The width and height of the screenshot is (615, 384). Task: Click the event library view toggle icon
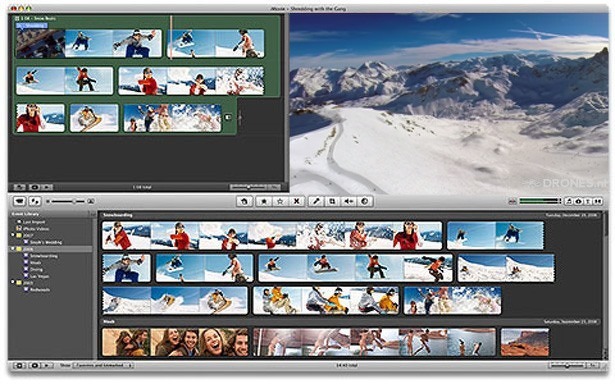point(93,214)
